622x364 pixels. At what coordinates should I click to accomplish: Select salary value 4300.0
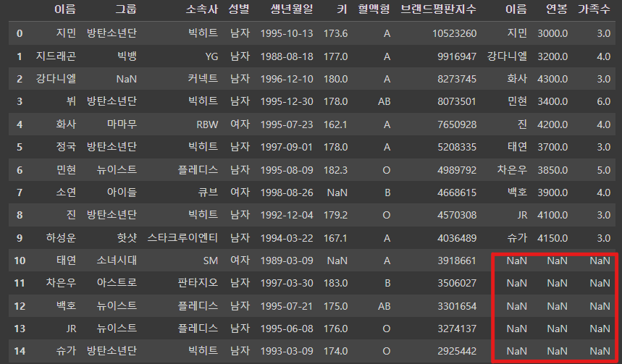click(x=552, y=79)
